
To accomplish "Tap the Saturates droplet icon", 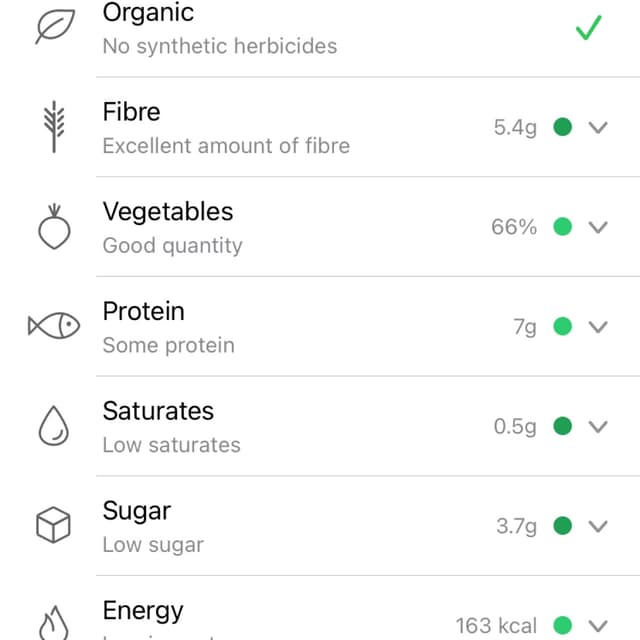I will point(54,425).
